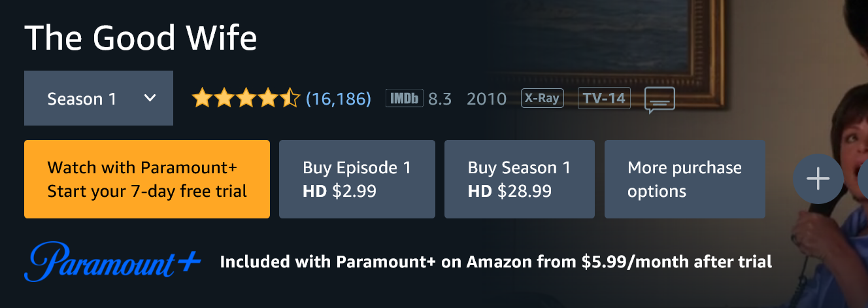
Task: Start the Paramount+ 7-day free trial
Action: (x=147, y=179)
